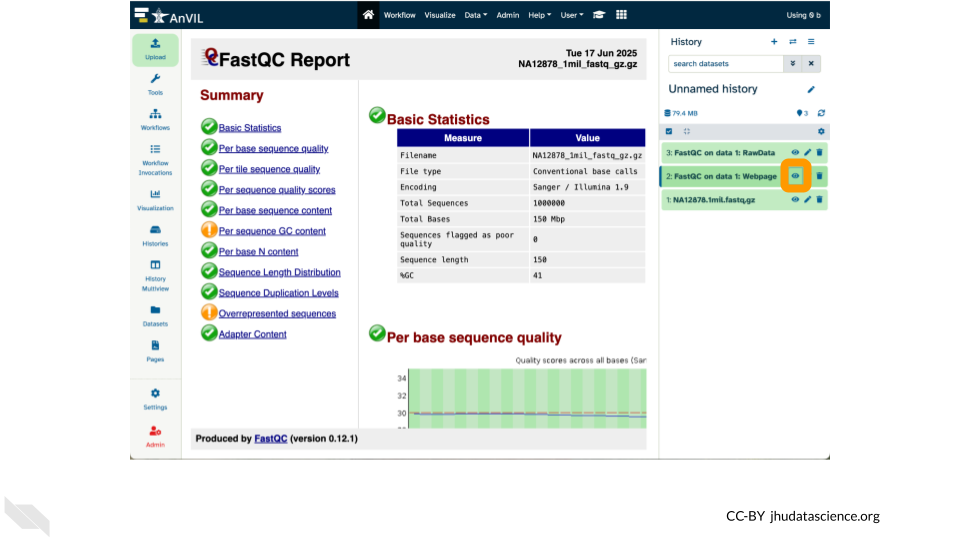View NA12878.1mil.fastq.gz dataset eye icon

coord(795,200)
